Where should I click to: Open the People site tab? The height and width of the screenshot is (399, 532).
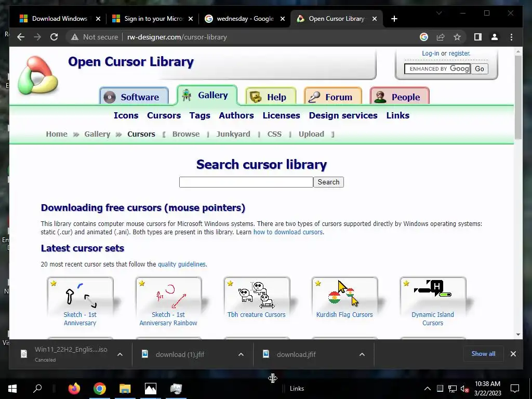coord(400,97)
